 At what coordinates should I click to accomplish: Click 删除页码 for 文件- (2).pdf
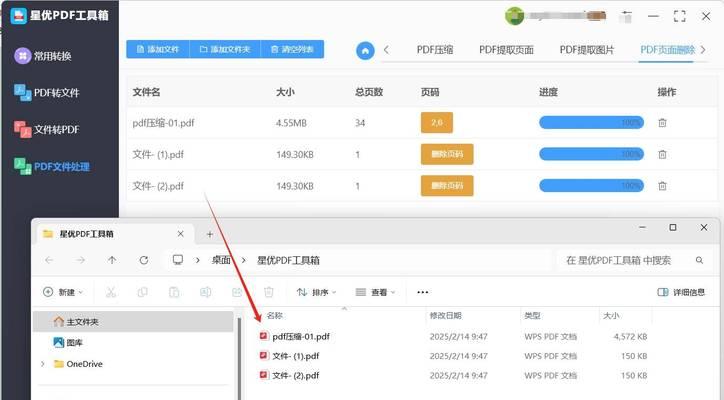[x=447, y=186]
